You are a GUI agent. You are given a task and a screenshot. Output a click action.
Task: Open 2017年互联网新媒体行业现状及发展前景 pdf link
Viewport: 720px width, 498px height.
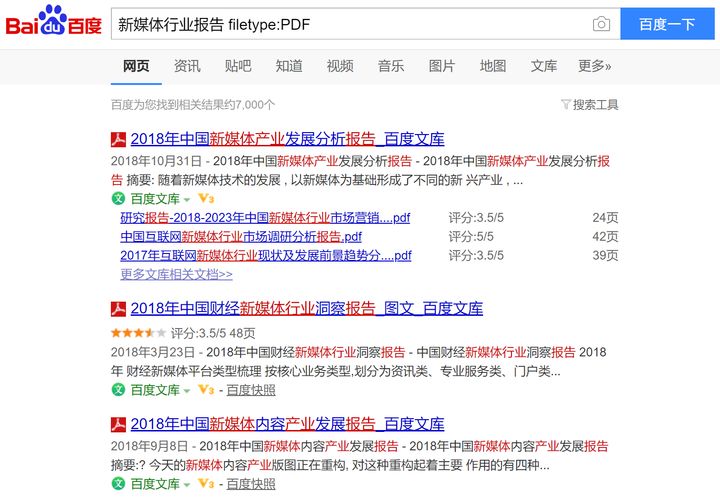[266, 255]
